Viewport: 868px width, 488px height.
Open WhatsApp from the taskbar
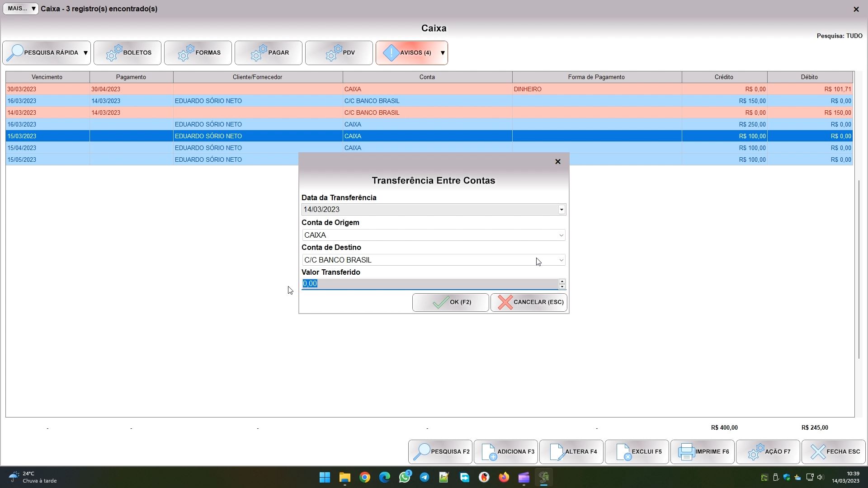click(x=404, y=477)
